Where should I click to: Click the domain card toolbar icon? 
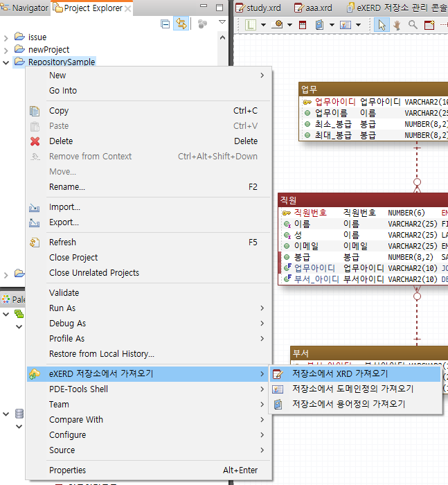tap(346, 25)
